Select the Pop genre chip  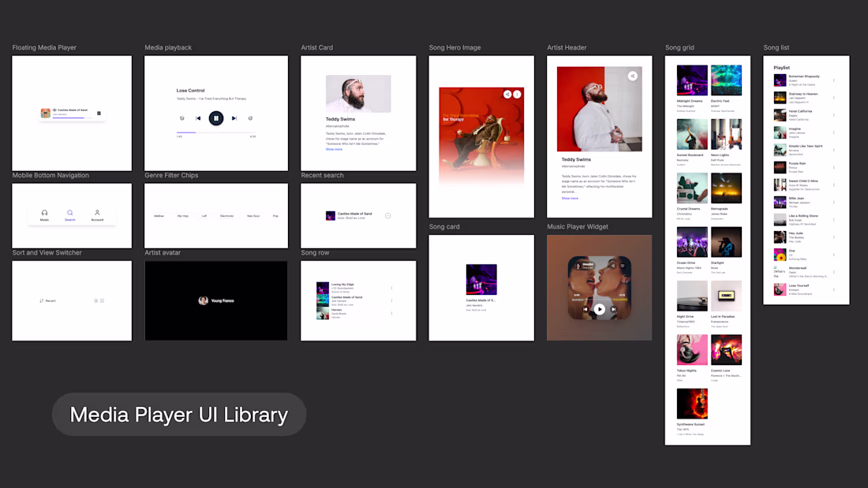click(275, 216)
